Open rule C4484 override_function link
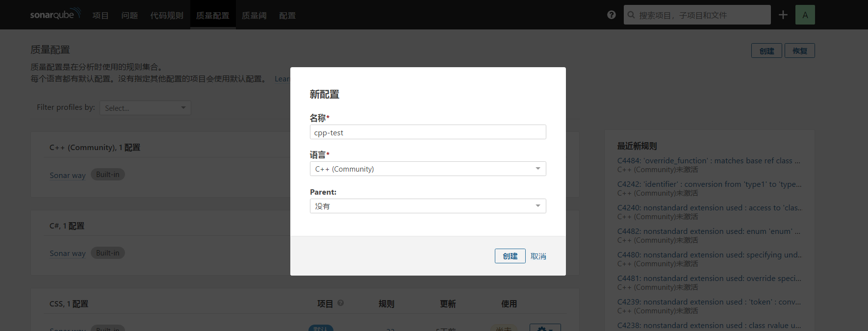This screenshot has height=331, width=868. click(709, 160)
